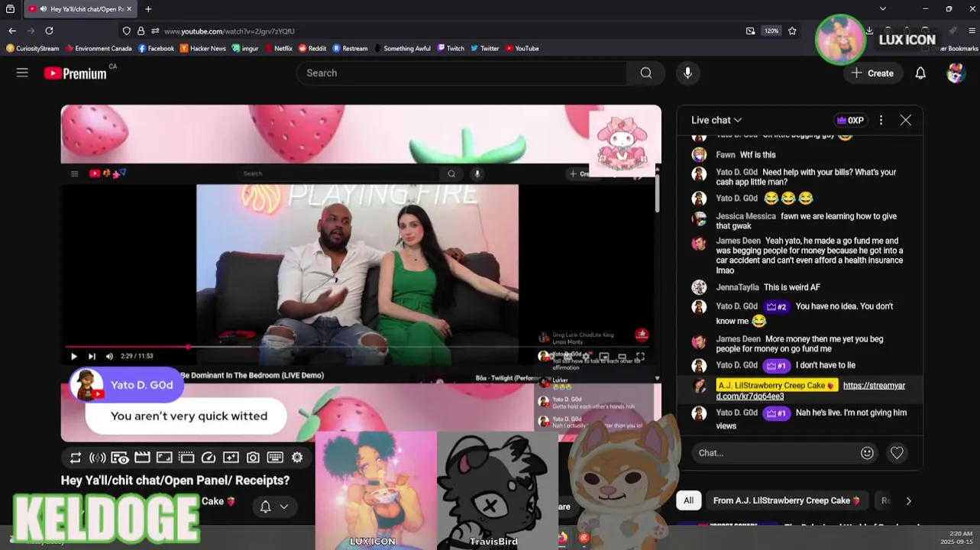Click the eye cinema-mode icon in toolbar
This screenshot has height=550, width=980.
(120, 458)
